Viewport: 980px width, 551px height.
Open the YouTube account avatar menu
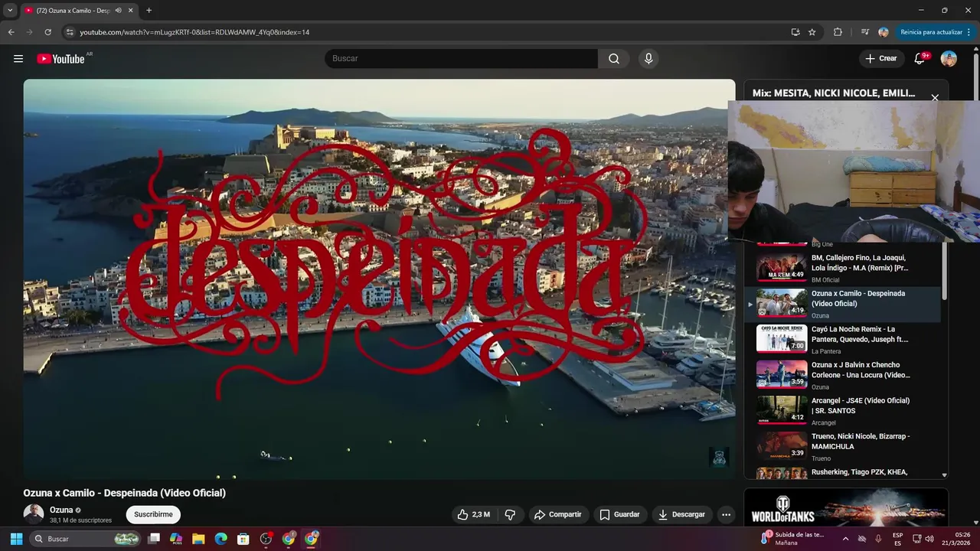(949, 59)
